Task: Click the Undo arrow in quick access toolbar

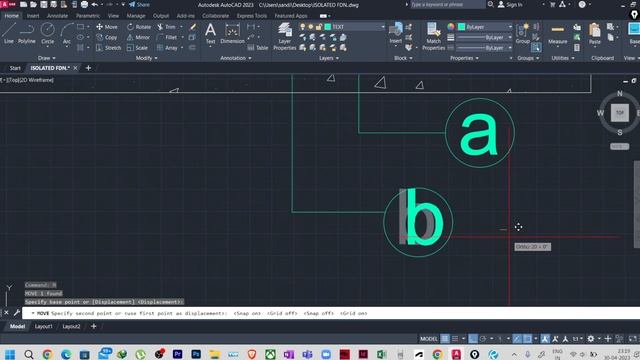Action: click(95, 4)
